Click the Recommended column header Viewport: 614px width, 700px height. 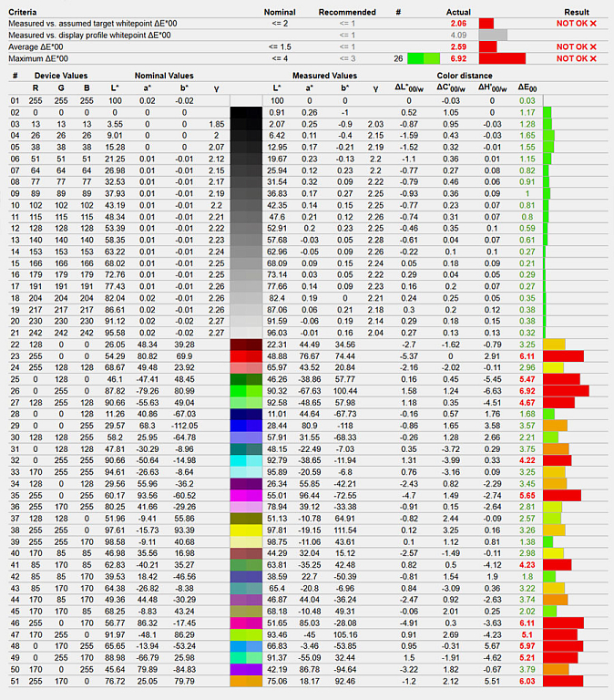coord(347,9)
